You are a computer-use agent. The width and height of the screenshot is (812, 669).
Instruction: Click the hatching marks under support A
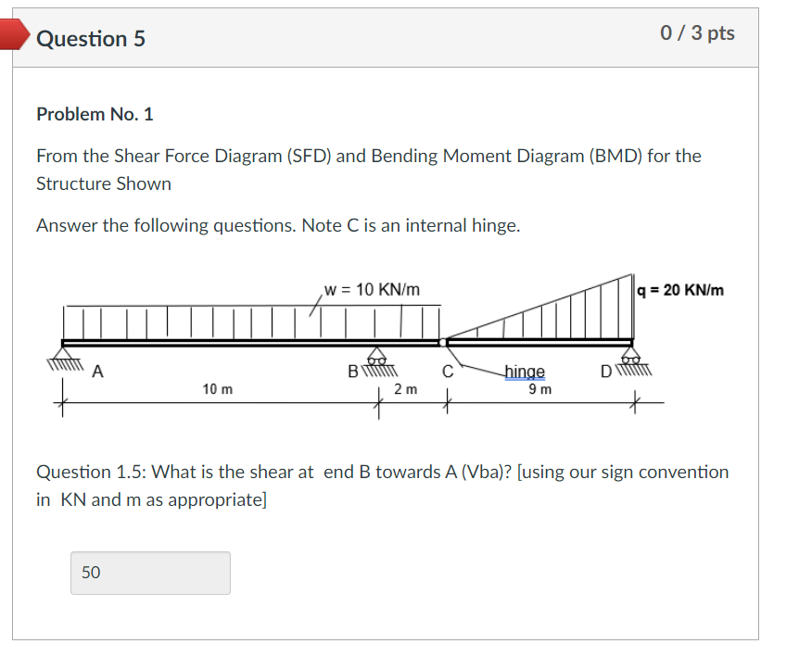pyautogui.click(x=63, y=365)
